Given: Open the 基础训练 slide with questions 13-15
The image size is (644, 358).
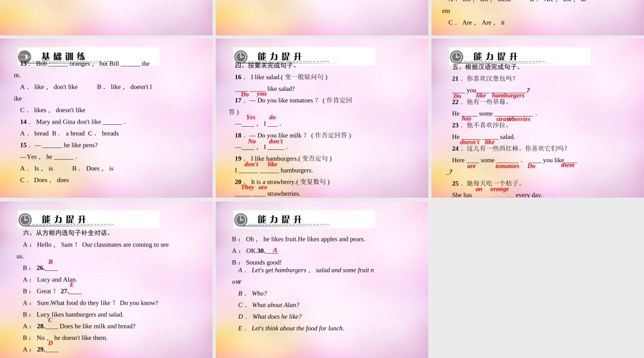Looking at the screenshot, I should click(x=106, y=118).
